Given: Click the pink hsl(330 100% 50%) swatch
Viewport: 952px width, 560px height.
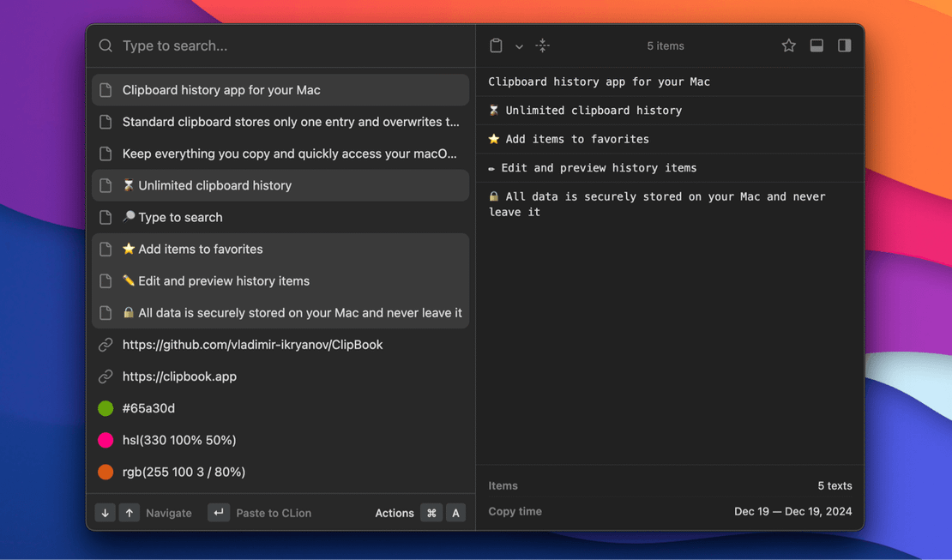Looking at the screenshot, I should tap(105, 440).
